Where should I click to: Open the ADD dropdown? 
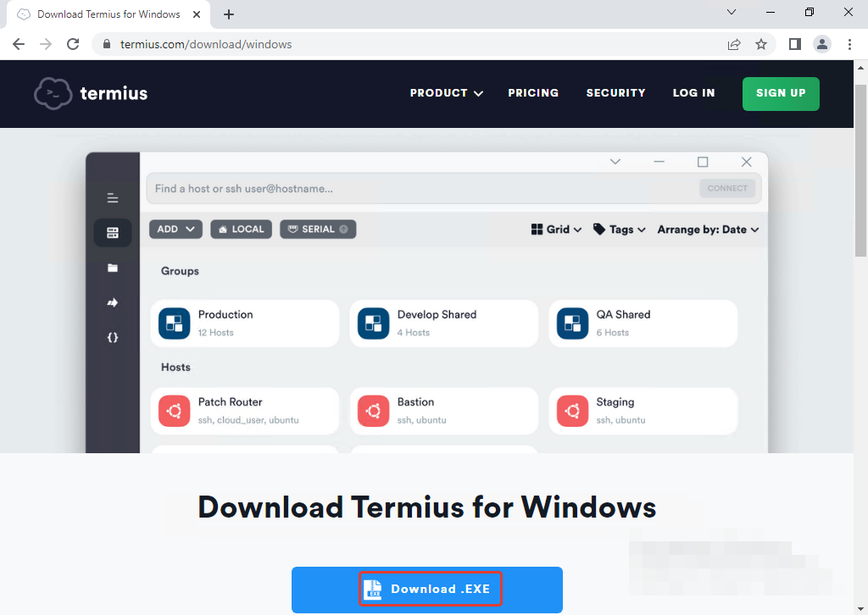coord(175,229)
